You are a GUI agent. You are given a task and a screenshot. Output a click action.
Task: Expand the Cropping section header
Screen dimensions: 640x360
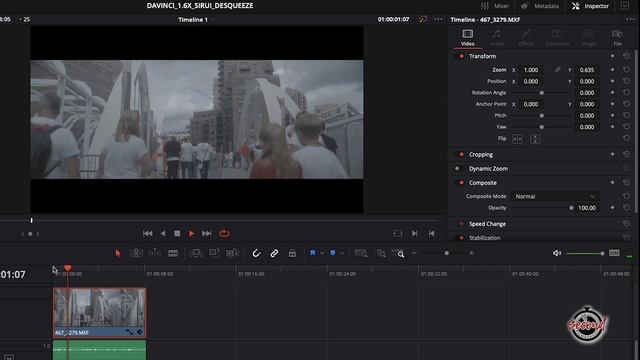click(481, 154)
